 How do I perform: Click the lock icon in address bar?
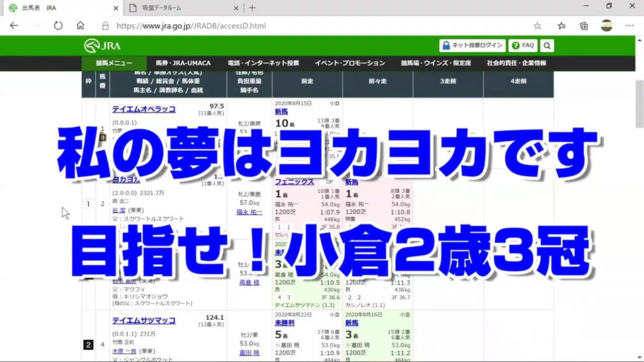click(x=105, y=26)
